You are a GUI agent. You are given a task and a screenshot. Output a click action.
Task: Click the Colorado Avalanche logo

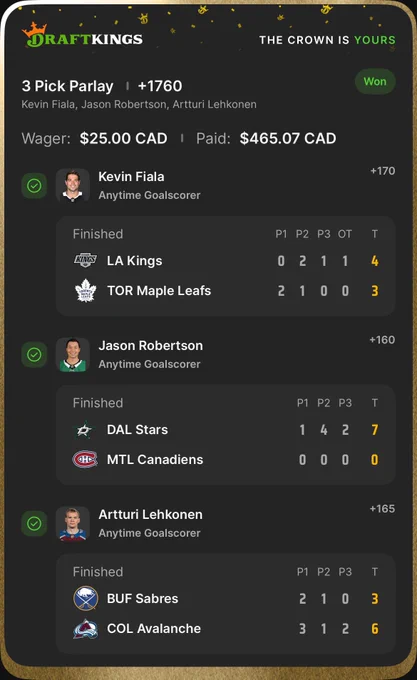[x=85, y=628]
